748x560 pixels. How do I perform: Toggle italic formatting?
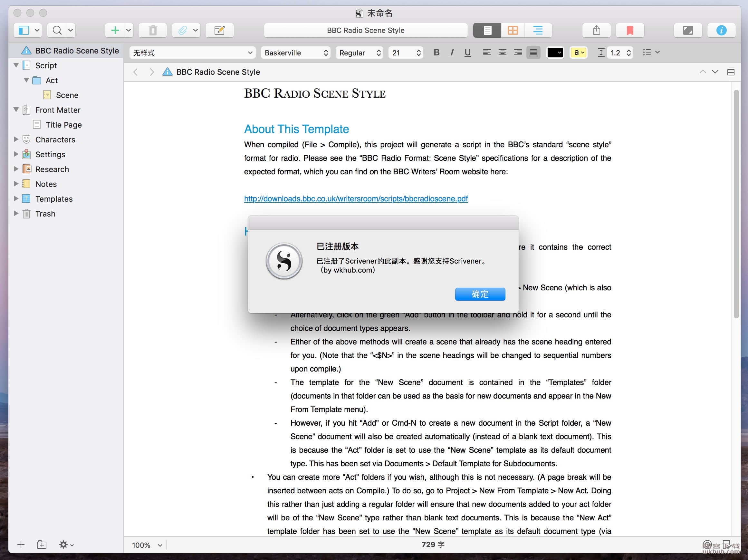452,53
